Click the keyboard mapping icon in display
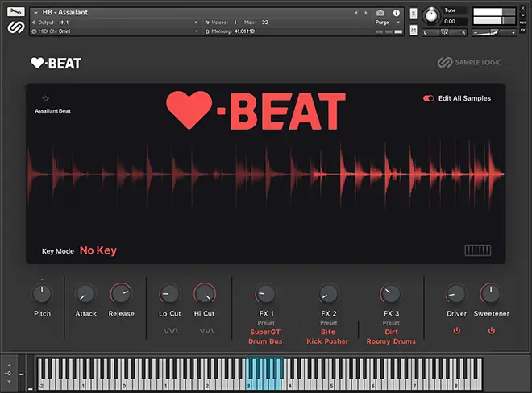 (x=478, y=250)
